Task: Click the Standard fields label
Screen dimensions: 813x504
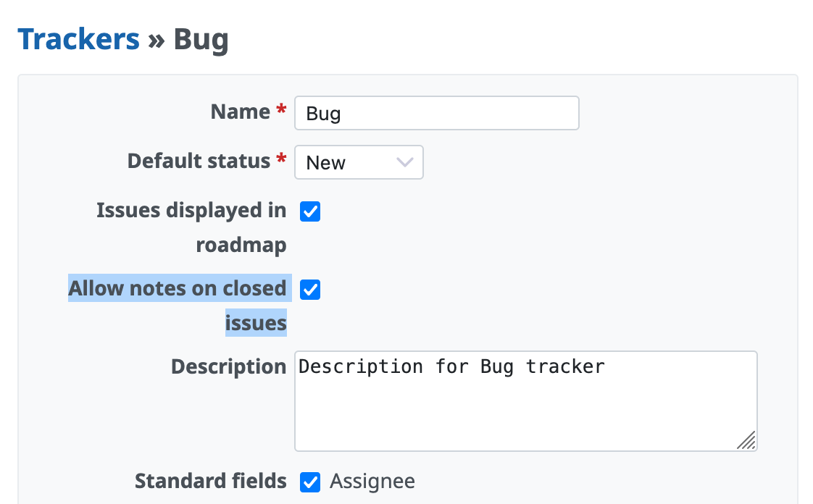Action: 210,481
